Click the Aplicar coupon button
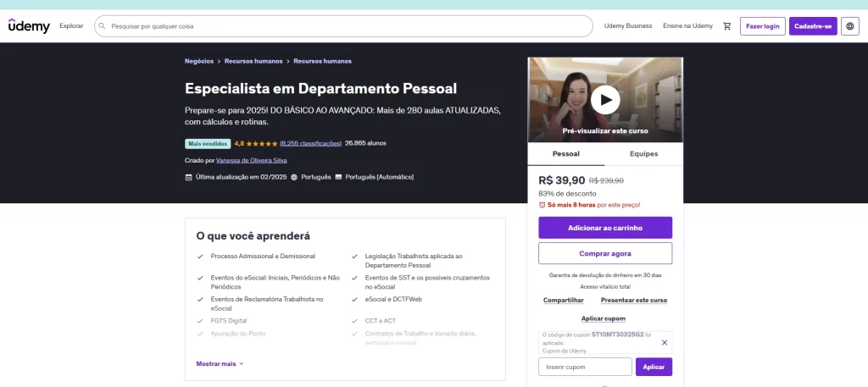The width and height of the screenshot is (868, 387). tap(654, 367)
